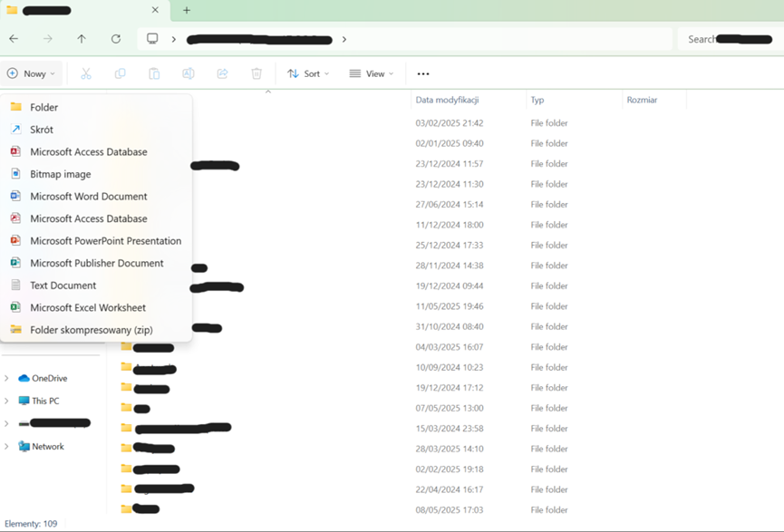The image size is (784, 532).
Task: Create a Microsoft Excel Worksheet
Action: (96, 307)
